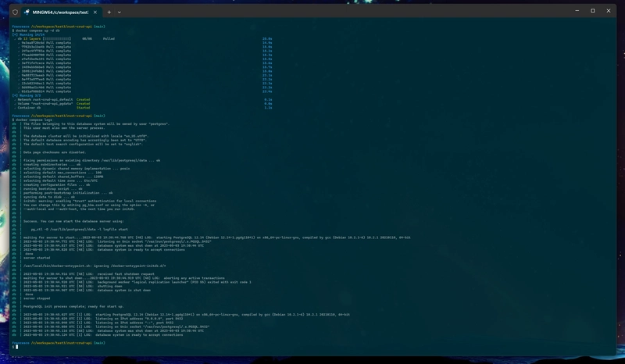Click "listening on IPv4 address" log line

click(103, 319)
